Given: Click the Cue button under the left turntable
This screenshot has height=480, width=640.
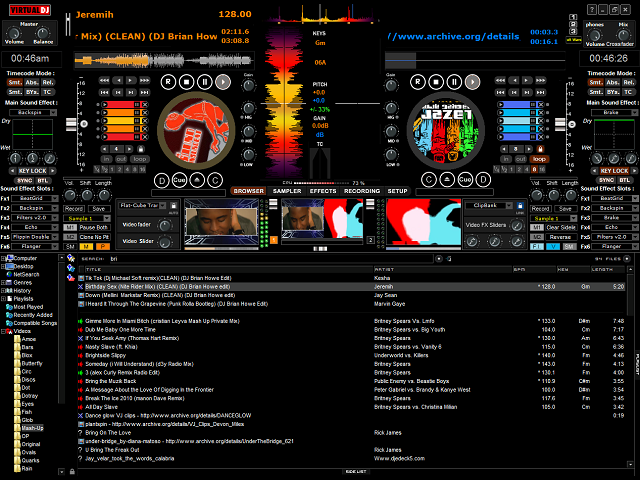Looking at the screenshot, I should pyautogui.click(x=179, y=180).
